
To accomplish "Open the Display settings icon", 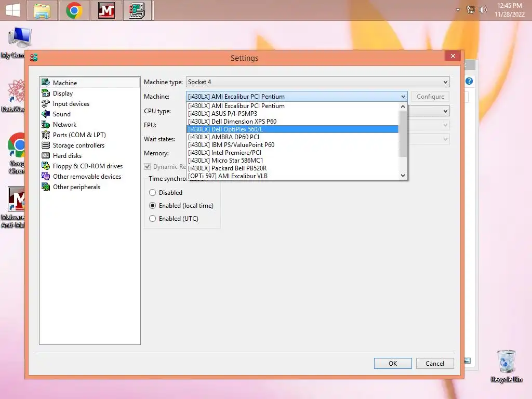I will pos(46,93).
